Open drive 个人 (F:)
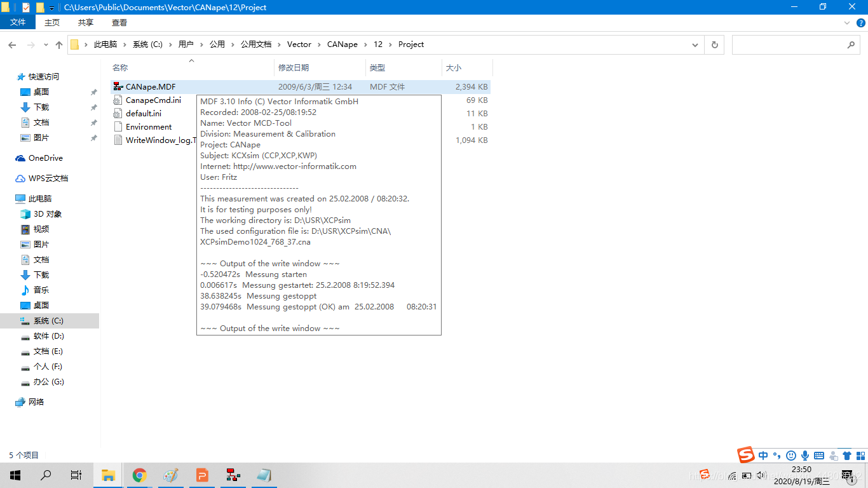 tap(48, 367)
